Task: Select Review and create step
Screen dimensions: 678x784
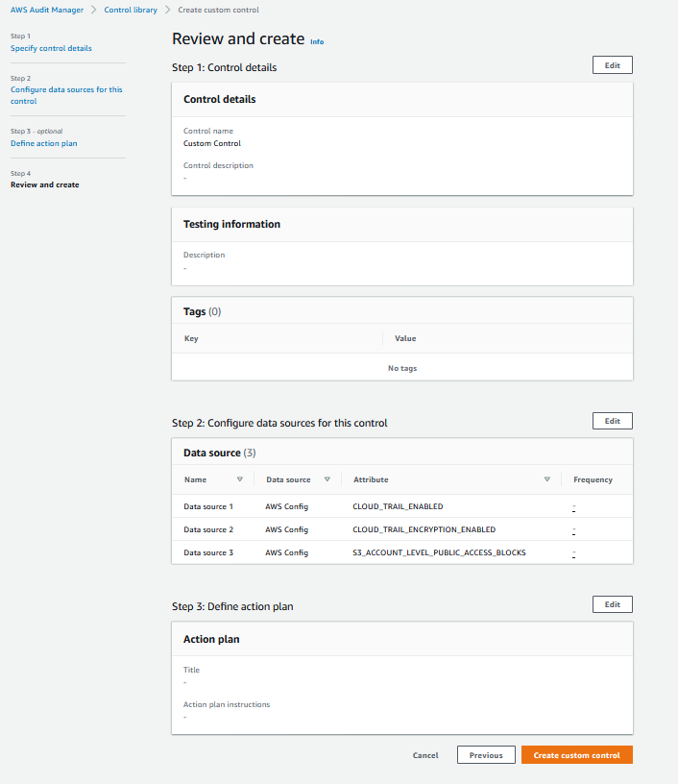Action: 45,184
